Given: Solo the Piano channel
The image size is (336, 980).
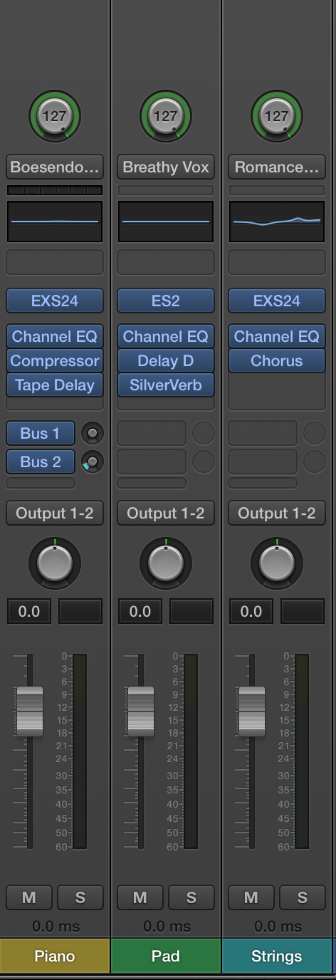Looking at the screenshot, I should 80,898.
